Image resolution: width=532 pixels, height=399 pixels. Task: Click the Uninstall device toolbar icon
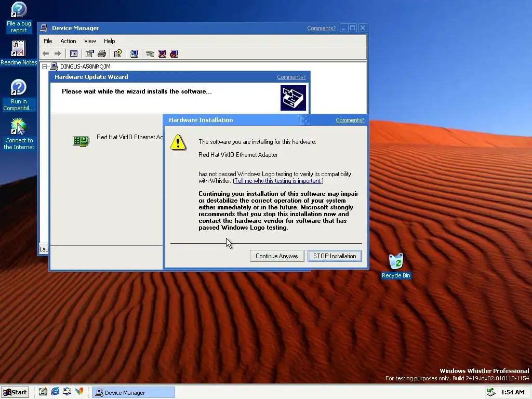pos(162,54)
